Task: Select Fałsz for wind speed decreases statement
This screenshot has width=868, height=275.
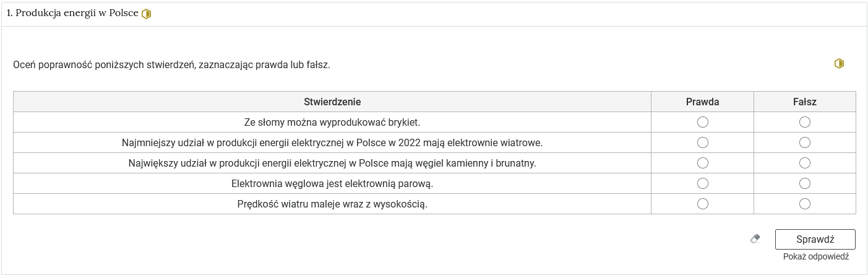Action: [804, 204]
